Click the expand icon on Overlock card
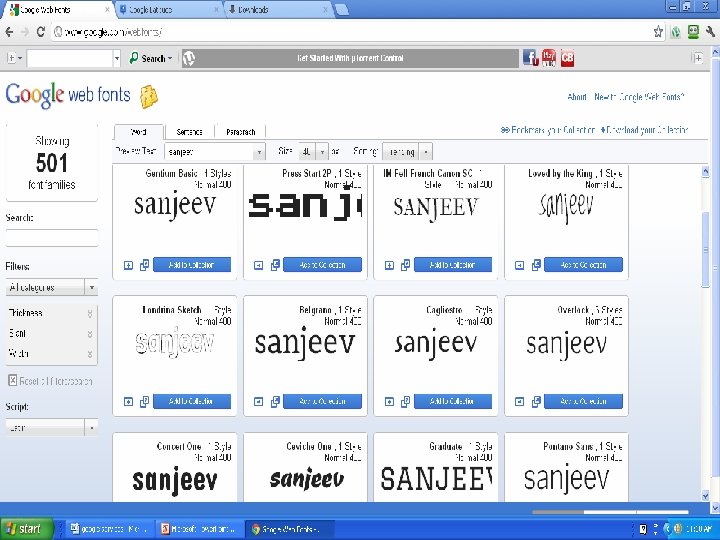The width and height of the screenshot is (720, 540). (x=519, y=402)
